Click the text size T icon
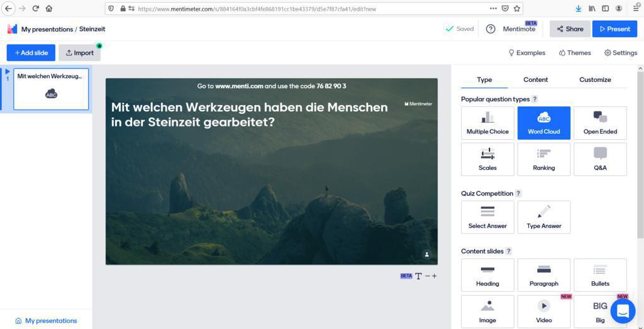Viewport: 644px width, 329px height. pyautogui.click(x=418, y=276)
